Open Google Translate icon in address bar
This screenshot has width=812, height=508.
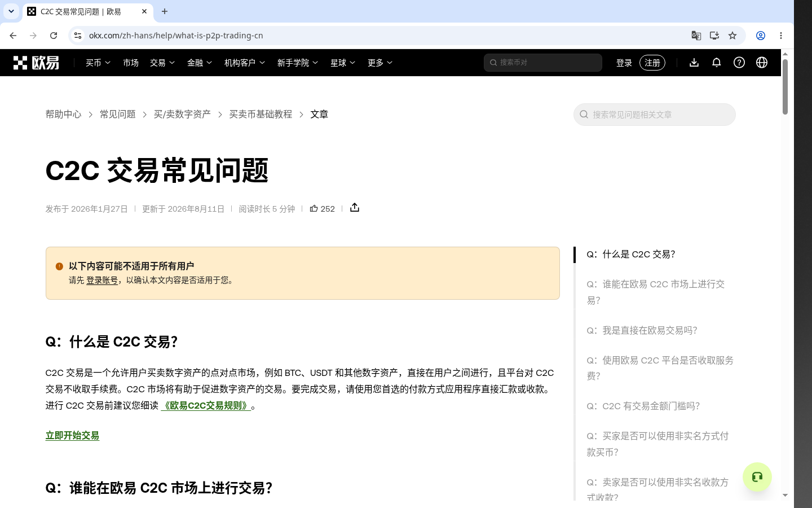coord(696,36)
